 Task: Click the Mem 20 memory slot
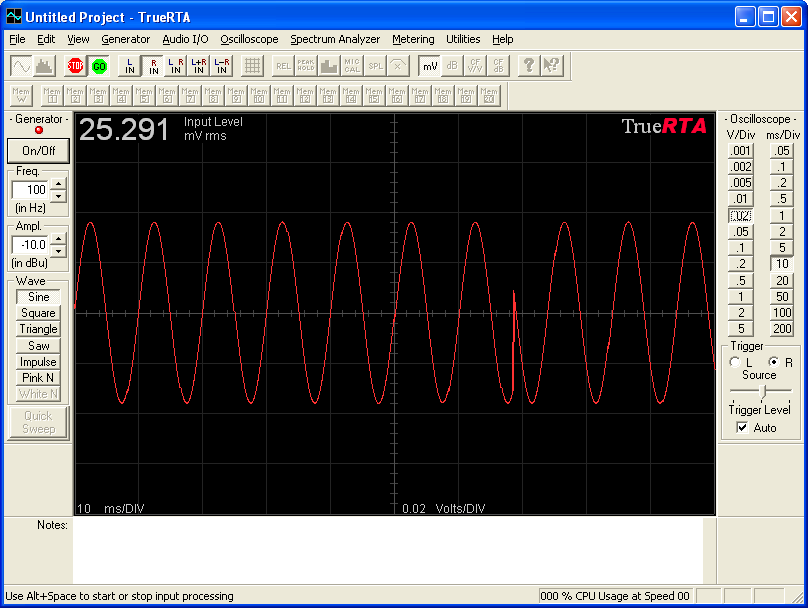(x=489, y=95)
